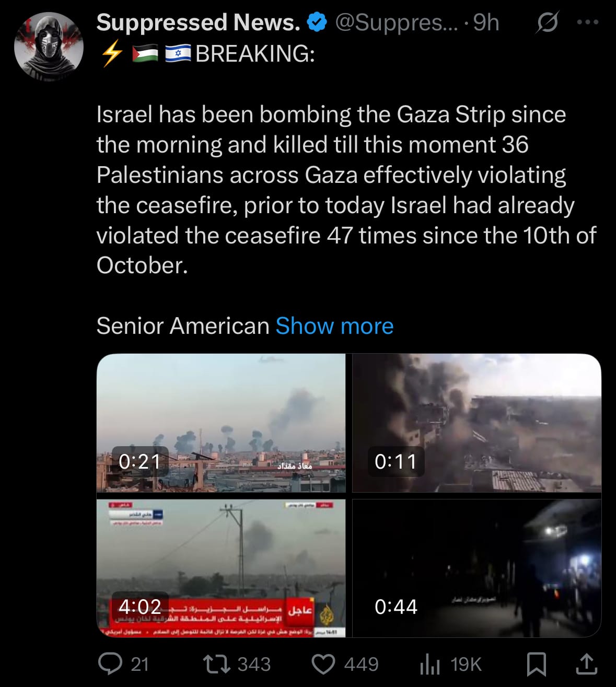Open the three-dot more options menu

pyautogui.click(x=587, y=22)
